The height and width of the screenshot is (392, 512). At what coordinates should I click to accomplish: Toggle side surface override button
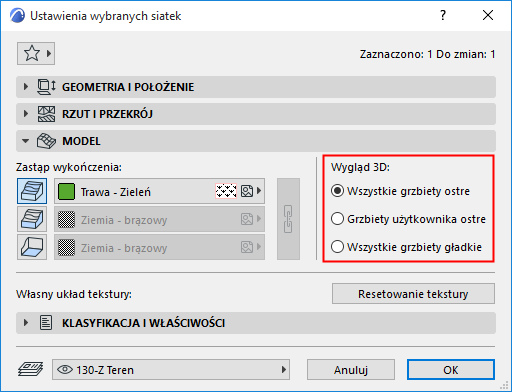point(32,219)
